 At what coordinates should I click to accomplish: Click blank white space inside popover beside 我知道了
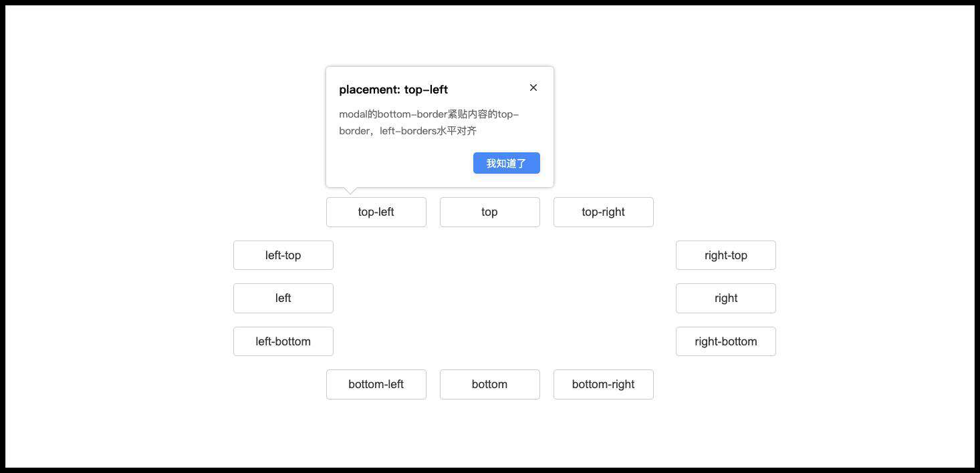tap(401, 163)
